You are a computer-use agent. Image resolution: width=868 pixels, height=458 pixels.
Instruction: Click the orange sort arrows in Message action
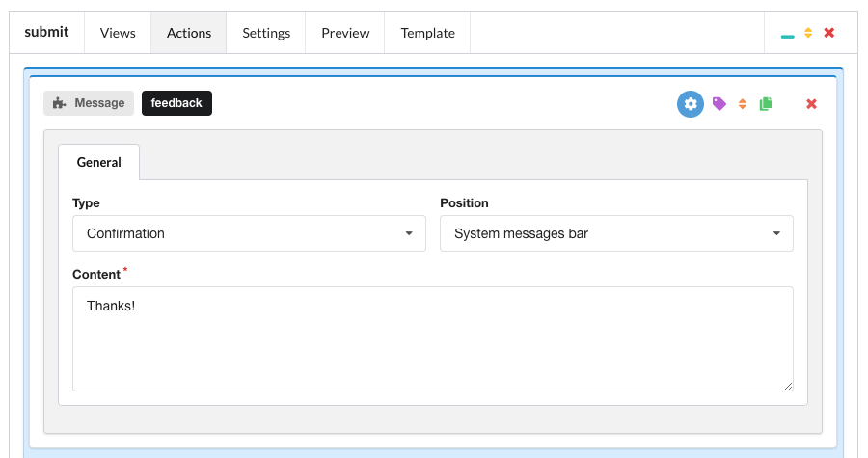pyautogui.click(x=743, y=104)
